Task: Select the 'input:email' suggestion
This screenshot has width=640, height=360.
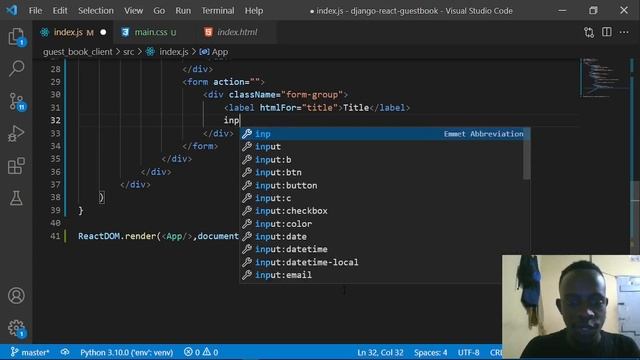Action: 371,275
